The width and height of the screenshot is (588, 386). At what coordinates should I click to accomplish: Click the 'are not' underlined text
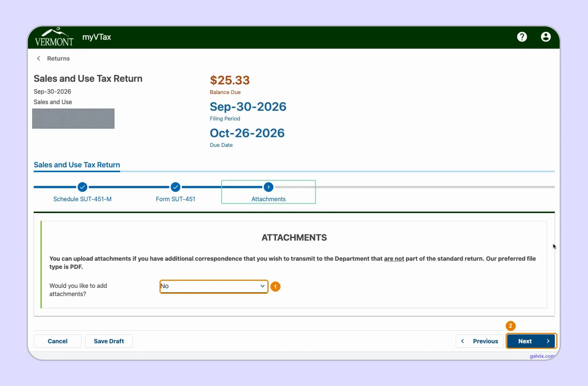(394, 259)
